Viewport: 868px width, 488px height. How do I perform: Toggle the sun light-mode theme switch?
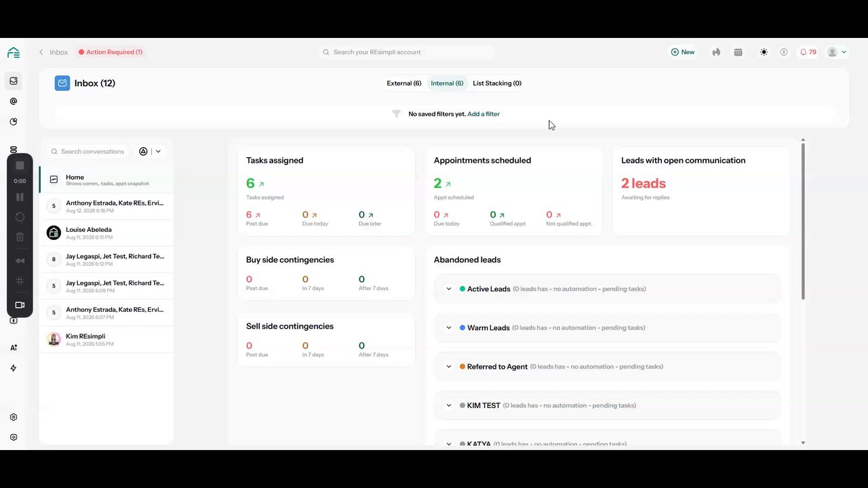coord(764,52)
